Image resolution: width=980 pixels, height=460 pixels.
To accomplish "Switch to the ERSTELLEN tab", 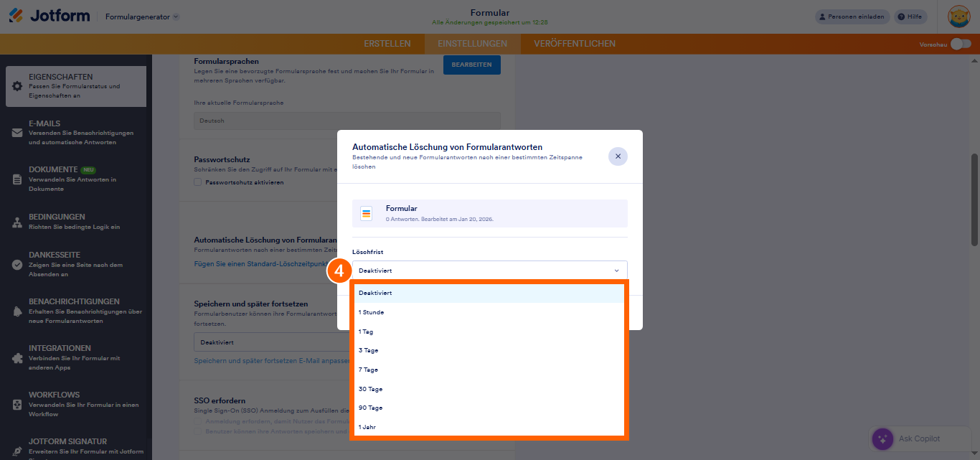I will pyautogui.click(x=387, y=44).
